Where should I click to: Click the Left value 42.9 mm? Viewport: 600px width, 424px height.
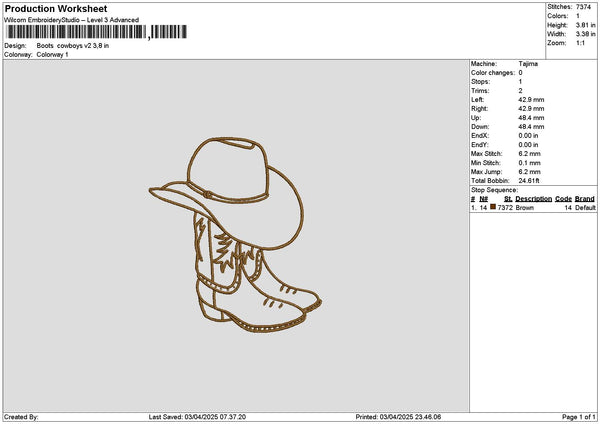pyautogui.click(x=531, y=99)
